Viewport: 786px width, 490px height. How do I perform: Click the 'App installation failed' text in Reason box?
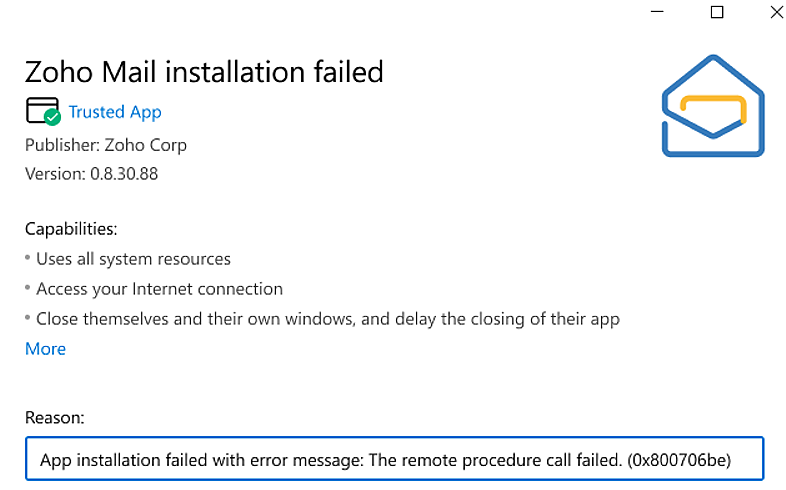117,460
